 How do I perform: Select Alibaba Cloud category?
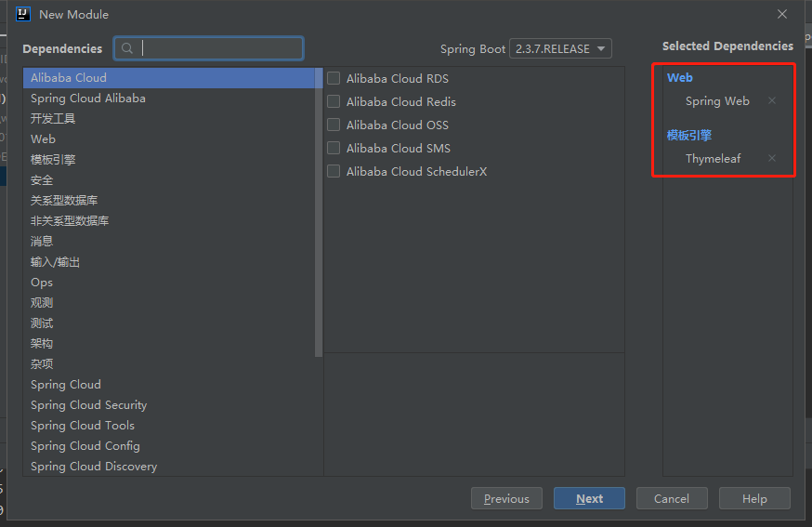click(x=169, y=78)
